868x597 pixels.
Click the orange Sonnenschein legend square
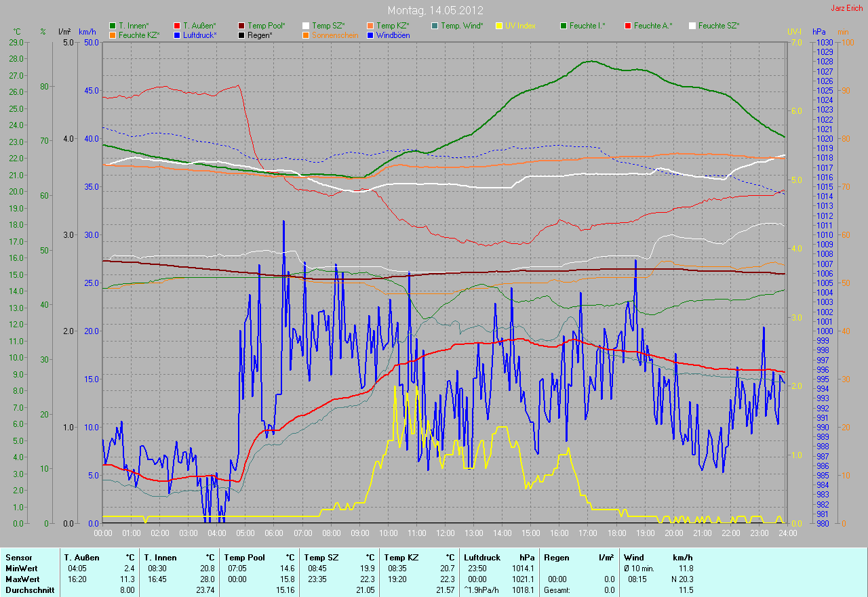(306, 35)
